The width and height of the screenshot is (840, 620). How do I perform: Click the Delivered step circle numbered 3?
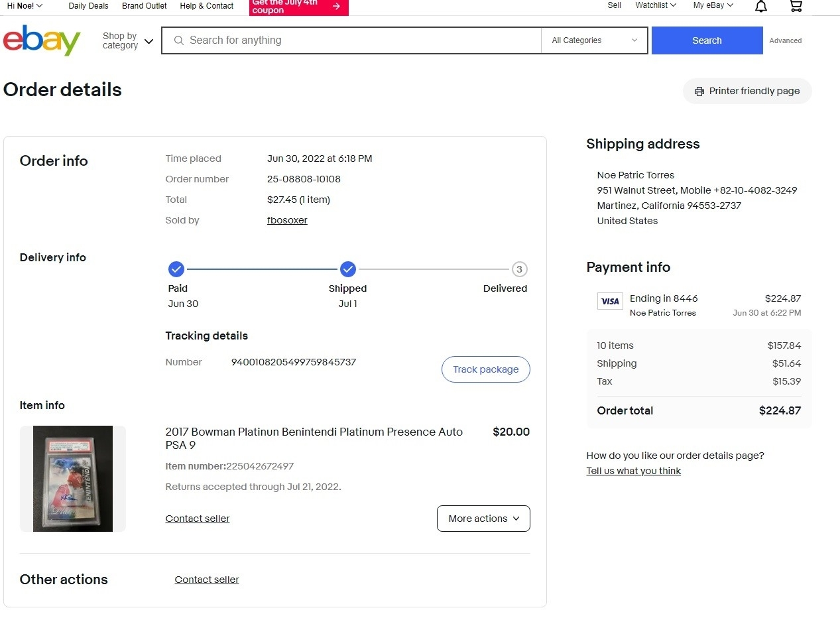(x=519, y=269)
